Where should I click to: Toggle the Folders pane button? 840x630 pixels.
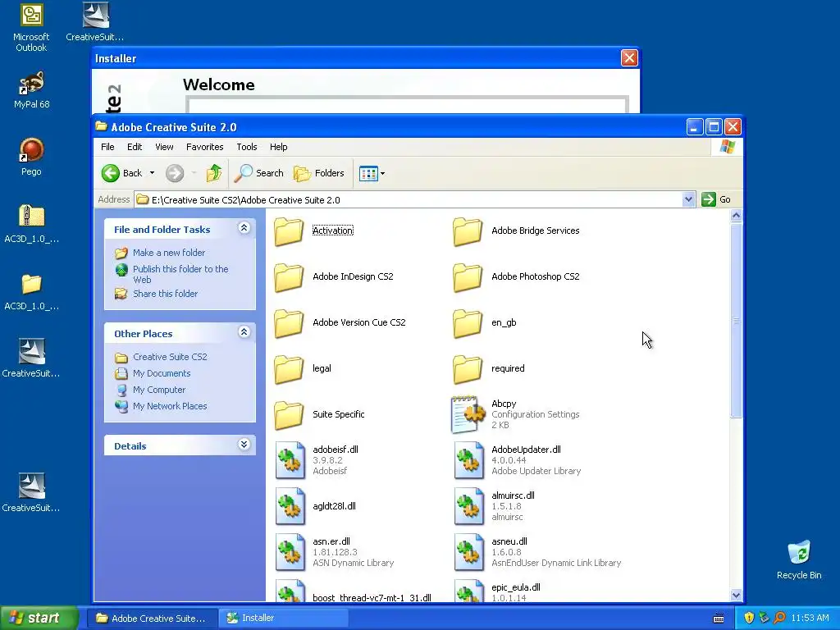[319, 174]
